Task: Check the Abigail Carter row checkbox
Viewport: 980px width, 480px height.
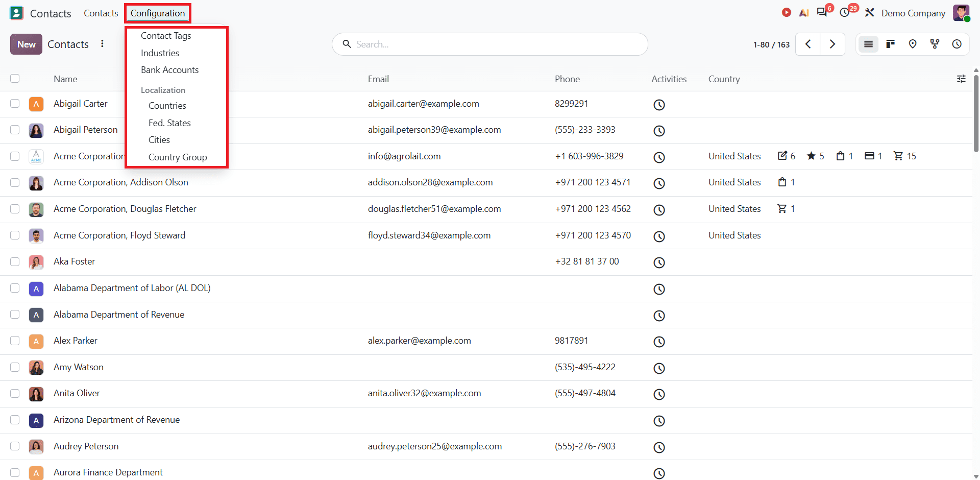Action: (x=15, y=104)
